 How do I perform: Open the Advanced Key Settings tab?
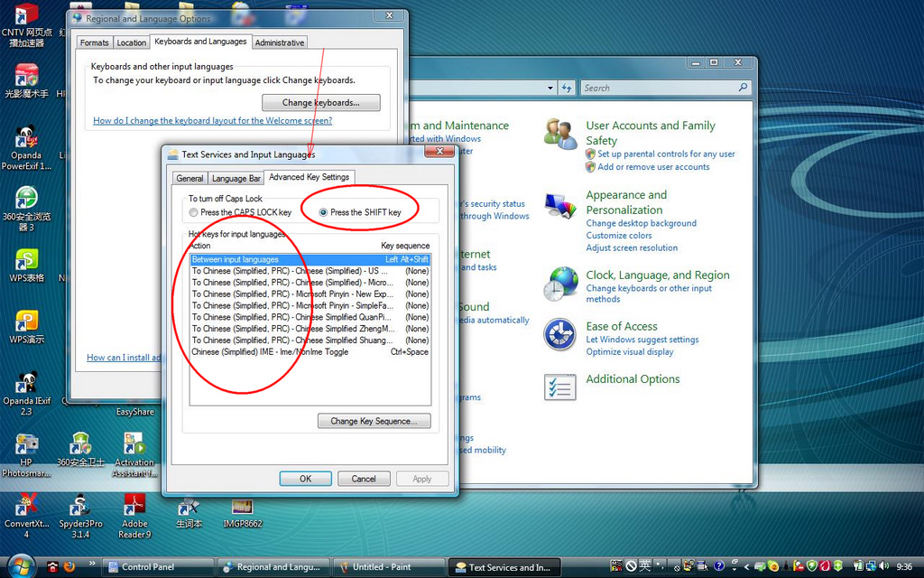(309, 177)
